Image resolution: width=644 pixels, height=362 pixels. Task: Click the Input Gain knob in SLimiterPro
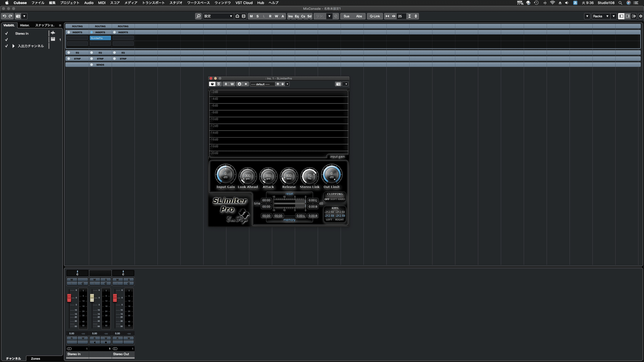[225, 175]
